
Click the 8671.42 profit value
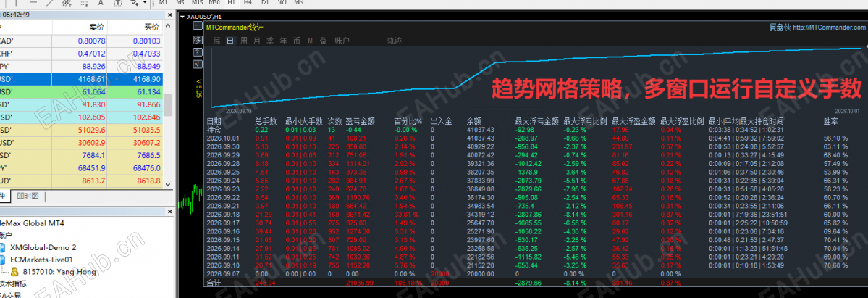pos(358,214)
